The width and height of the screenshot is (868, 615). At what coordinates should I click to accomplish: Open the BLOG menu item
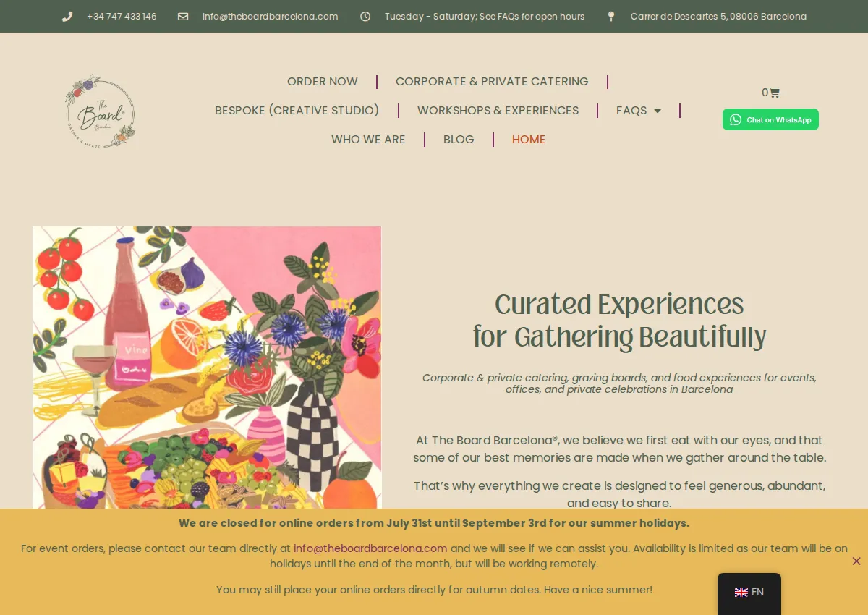pyautogui.click(x=459, y=139)
